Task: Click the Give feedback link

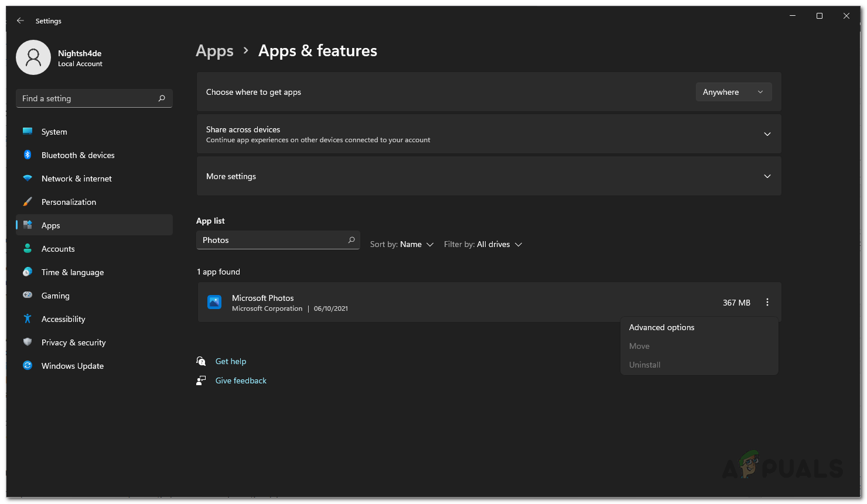Action: point(241,380)
